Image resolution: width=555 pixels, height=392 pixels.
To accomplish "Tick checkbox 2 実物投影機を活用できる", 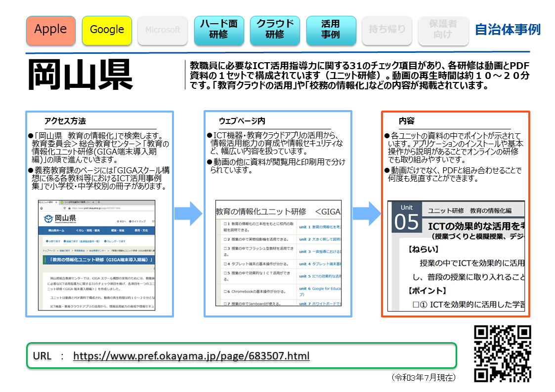I will pos(225,239).
